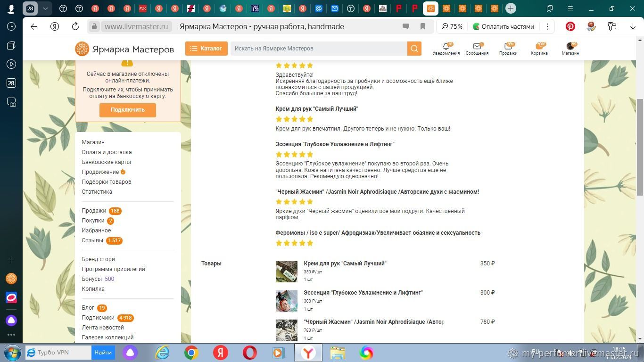The height and width of the screenshot is (362, 644).
Task: Launch Opera from the taskbar
Action: 250,353
